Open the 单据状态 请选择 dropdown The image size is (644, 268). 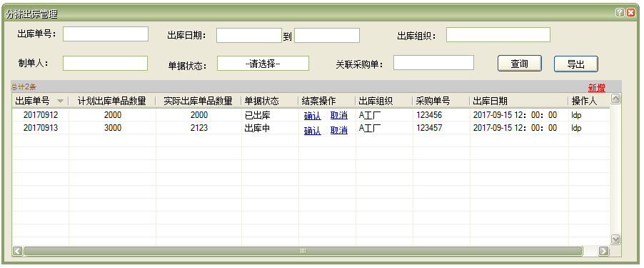coord(263,64)
